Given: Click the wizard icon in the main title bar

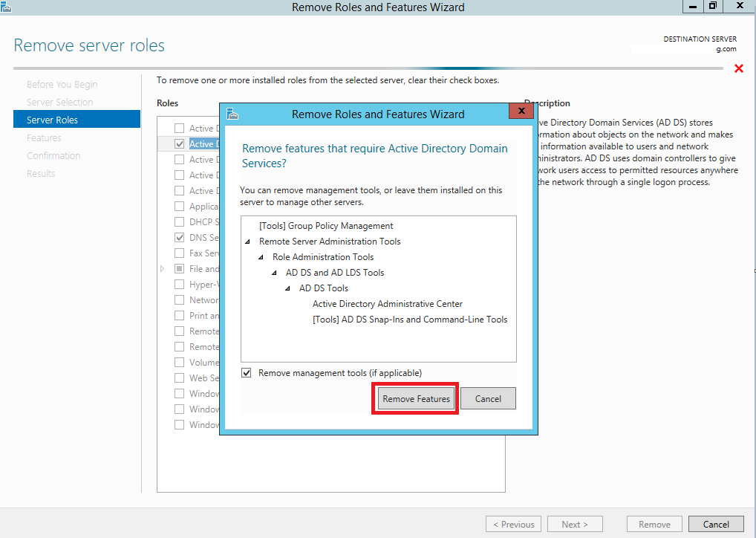Looking at the screenshot, I should 7,6.
